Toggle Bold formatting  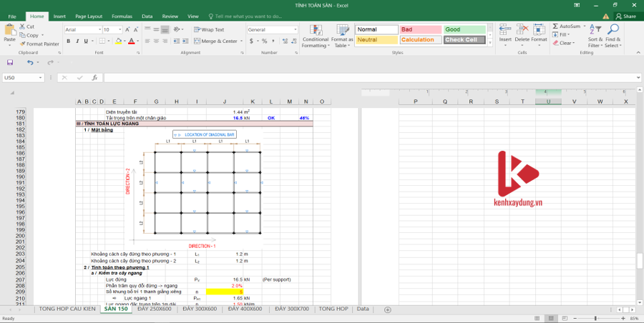coord(68,41)
